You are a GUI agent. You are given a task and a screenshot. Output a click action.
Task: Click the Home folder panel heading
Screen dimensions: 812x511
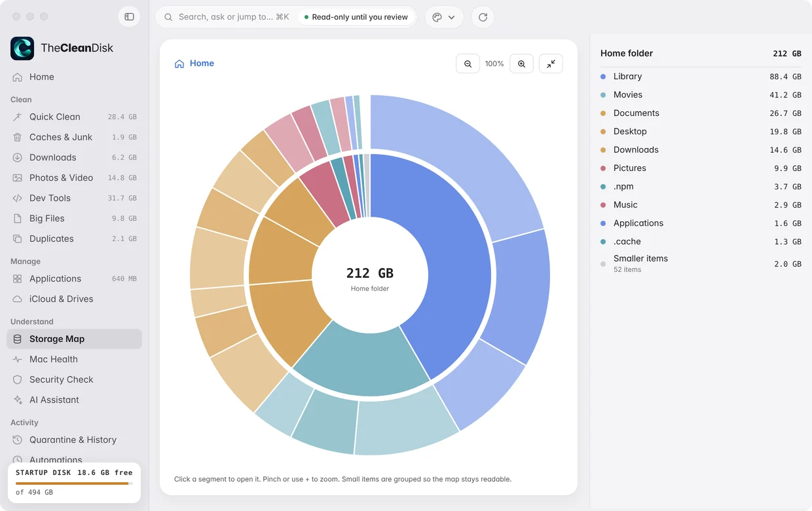pos(627,53)
